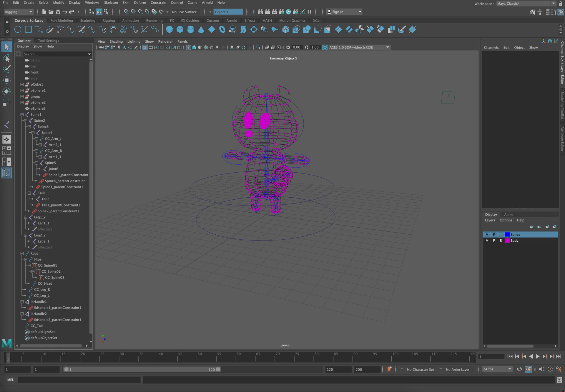
Task: Open the Skeleton menu
Action: coord(111,3)
